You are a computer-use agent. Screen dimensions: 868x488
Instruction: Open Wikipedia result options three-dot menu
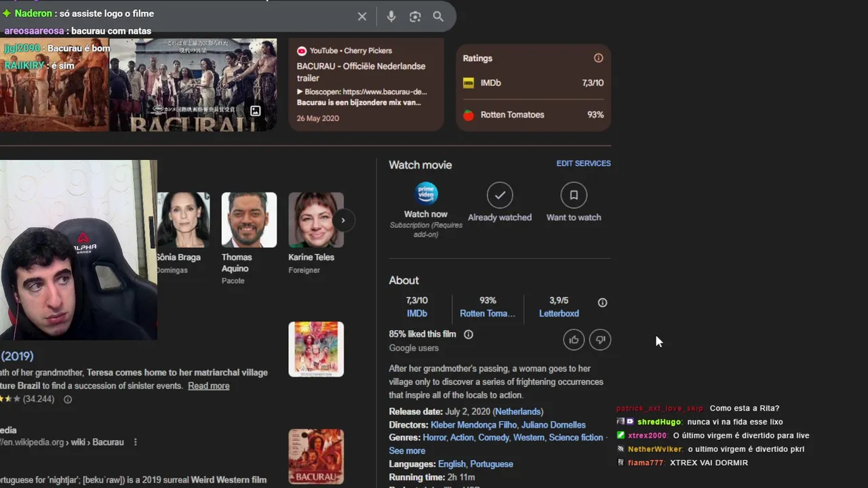136,442
